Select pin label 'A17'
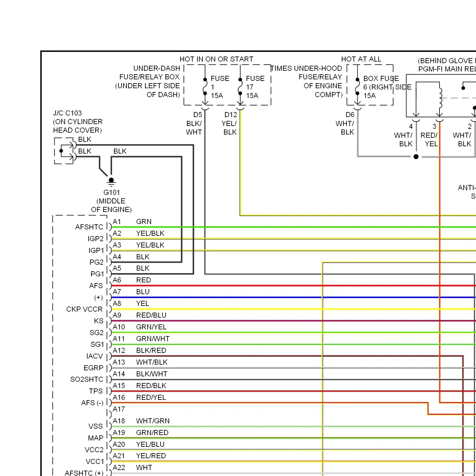This screenshot has width=476, height=476. tap(119, 409)
